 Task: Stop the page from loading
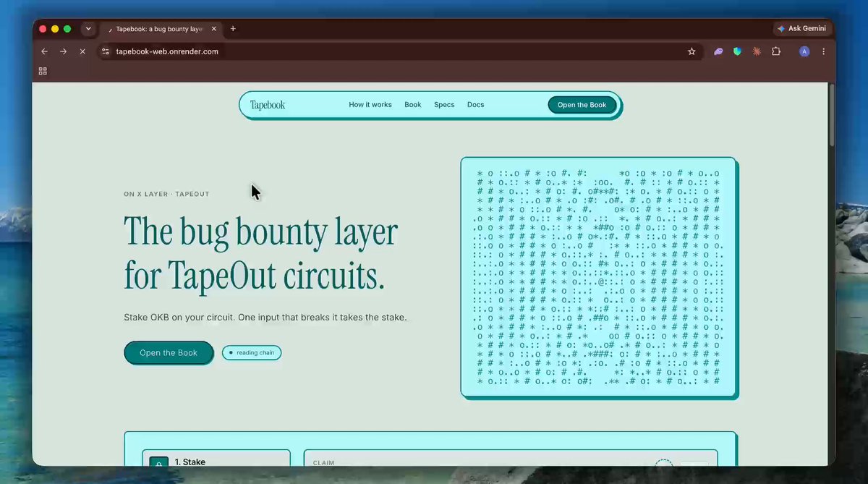click(82, 51)
